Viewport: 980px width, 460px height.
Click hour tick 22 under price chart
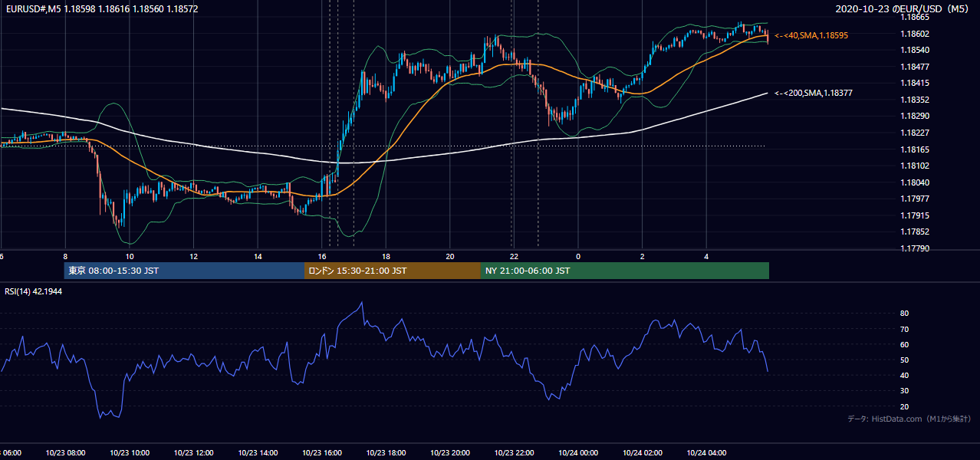(x=515, y=256)
